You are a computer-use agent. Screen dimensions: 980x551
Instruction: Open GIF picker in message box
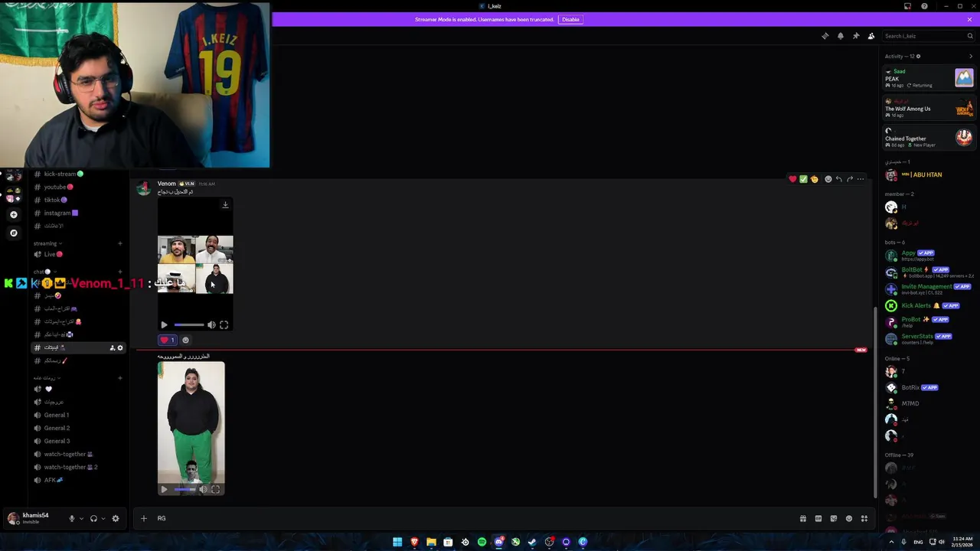tap(818, 518)
